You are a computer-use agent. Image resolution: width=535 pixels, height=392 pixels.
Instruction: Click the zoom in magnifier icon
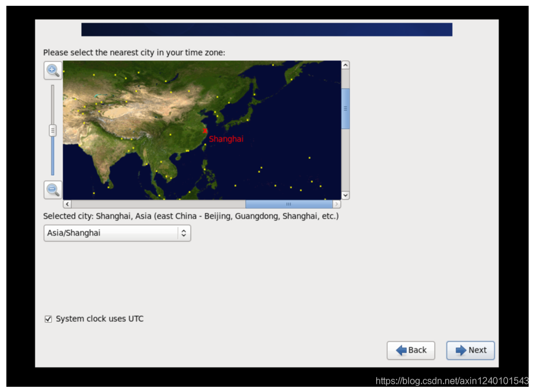click(x=53, y=70)
